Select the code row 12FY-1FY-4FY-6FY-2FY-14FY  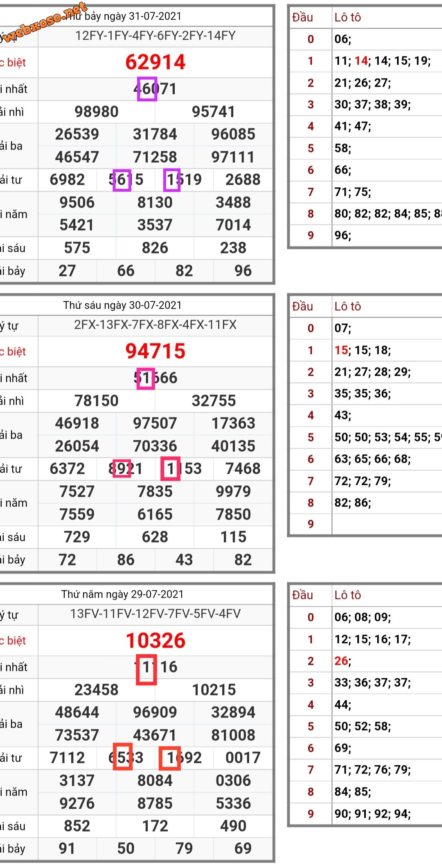click(x=156, y=36)
